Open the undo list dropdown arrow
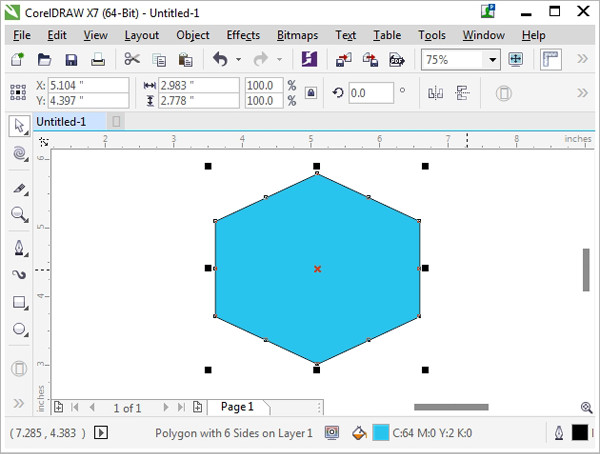The width and height of the screenshot is (600, 454). coord(238,59)
